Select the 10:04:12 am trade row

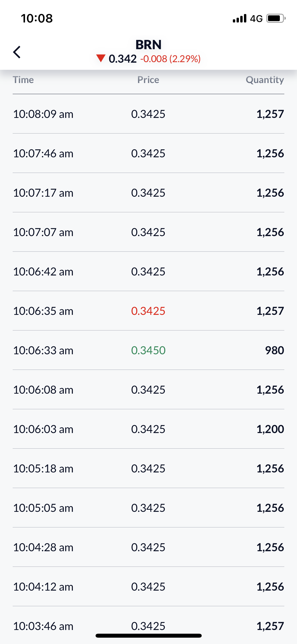(x=148, y=587)
